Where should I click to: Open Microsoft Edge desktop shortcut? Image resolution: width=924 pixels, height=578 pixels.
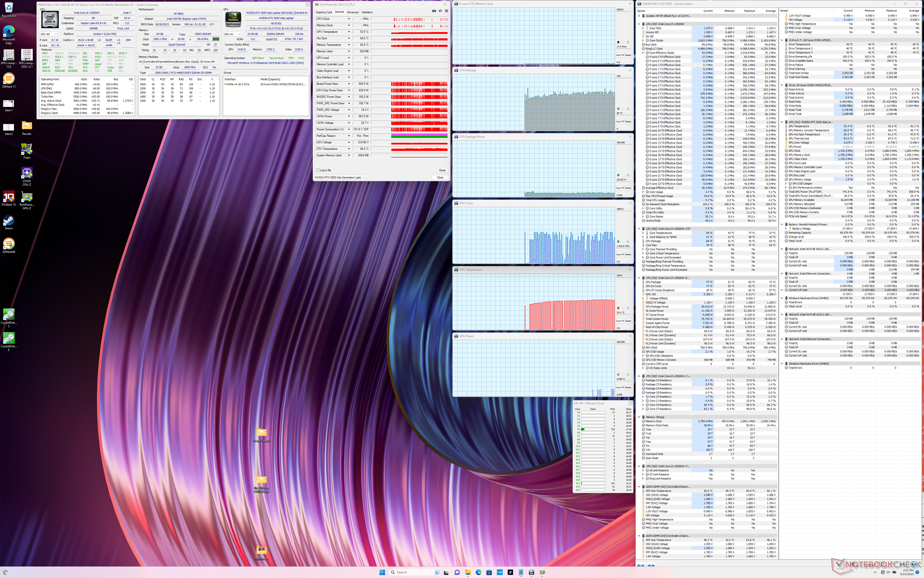(x=9, y=35)
